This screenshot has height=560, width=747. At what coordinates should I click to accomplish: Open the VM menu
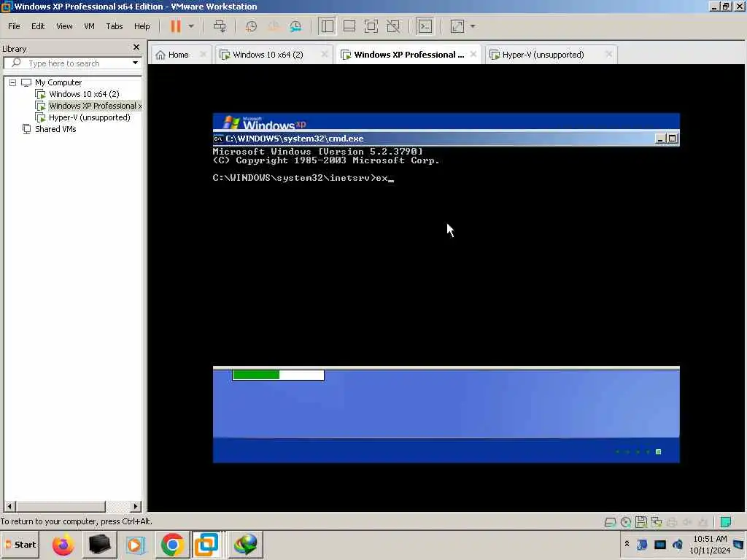tap(89, 26)
